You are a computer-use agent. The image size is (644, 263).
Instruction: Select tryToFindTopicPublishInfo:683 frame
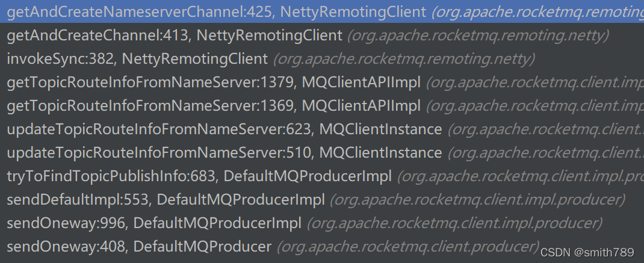(x=322, y=176)
